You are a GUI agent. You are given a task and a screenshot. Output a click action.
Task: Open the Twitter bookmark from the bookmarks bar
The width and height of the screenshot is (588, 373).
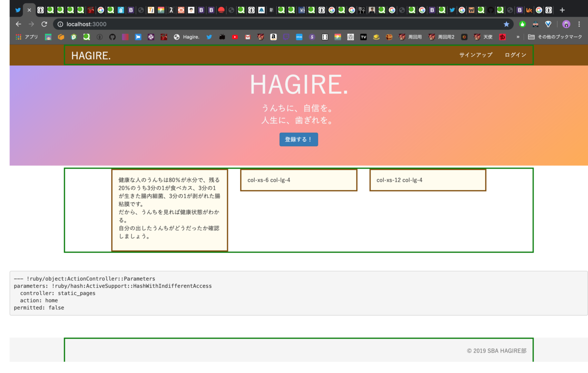[208, 36]
